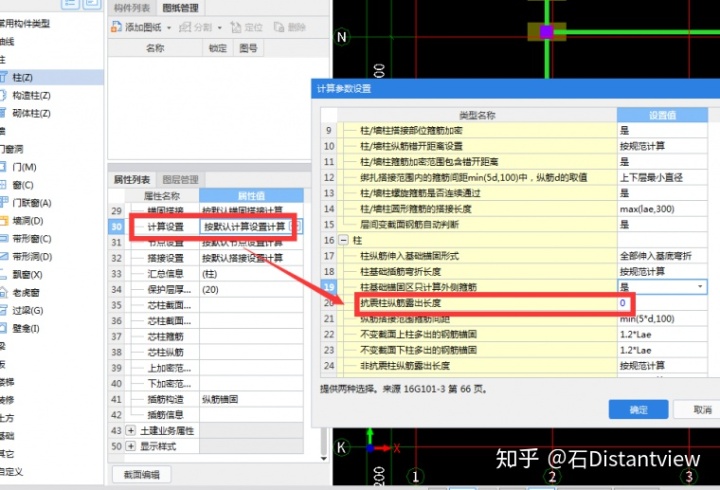Open the 添加图纸 dropdown arrow

click(169, 28)
